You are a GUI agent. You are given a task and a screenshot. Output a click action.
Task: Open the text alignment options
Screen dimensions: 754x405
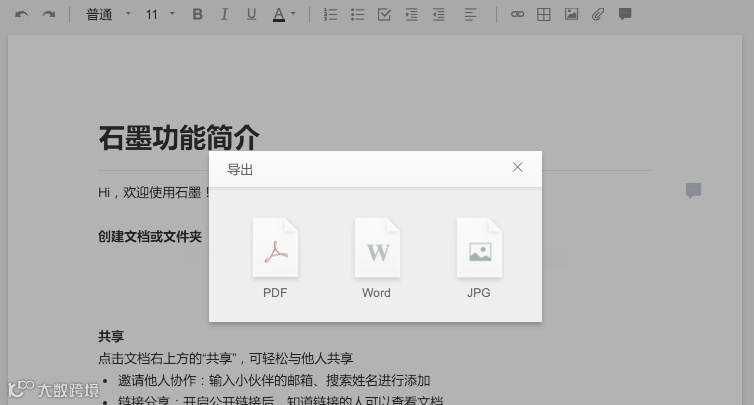pos(470,14)
